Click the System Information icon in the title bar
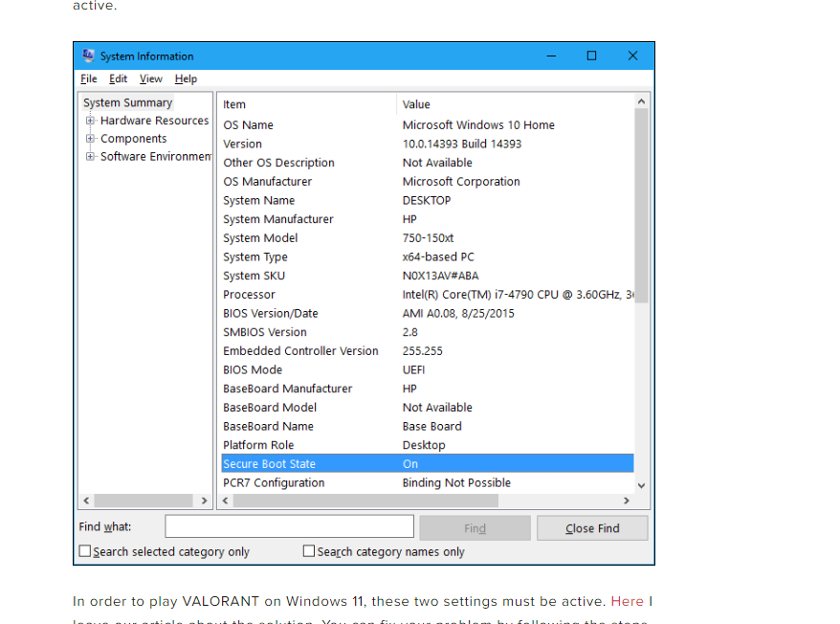The width and height of the screenshot is (840, 624). (89, 56)
